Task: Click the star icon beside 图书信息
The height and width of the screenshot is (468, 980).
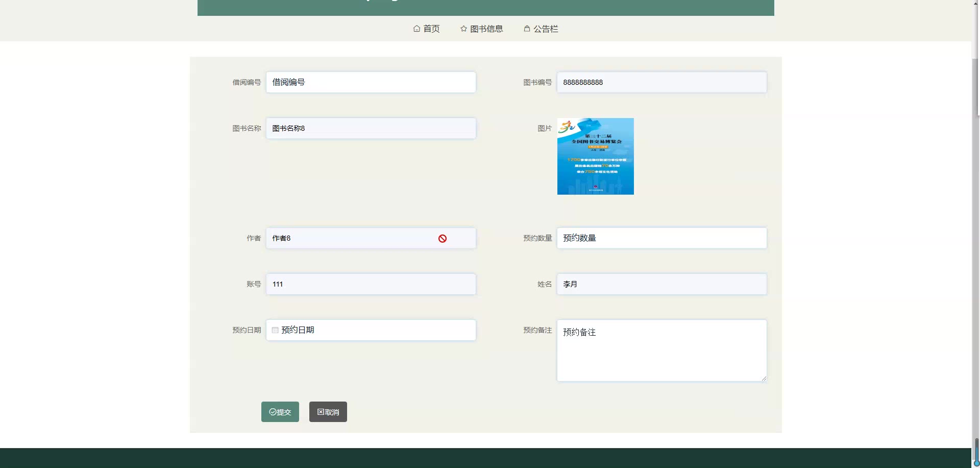Action: (x=463, y=29)
